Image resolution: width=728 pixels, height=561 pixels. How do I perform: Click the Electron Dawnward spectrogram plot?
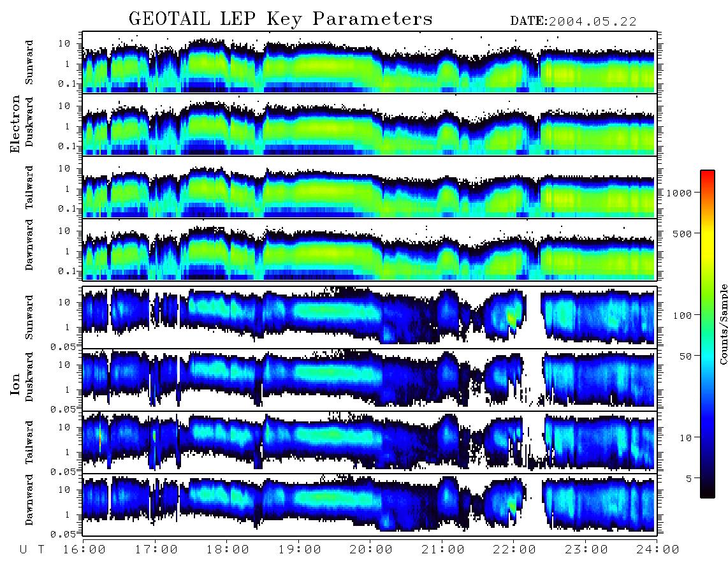(370, 250)
